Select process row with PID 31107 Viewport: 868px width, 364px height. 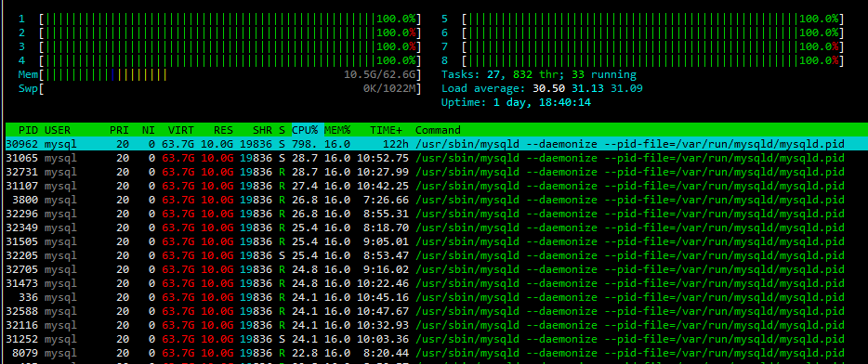coord(425,186)
